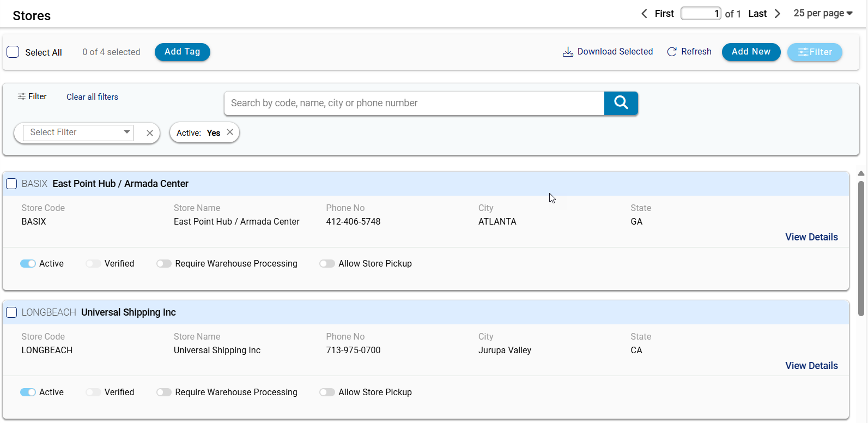The height and width of the screenshot is (423, 868).
Task: Click the Add Tag button
Action: [182, 52]
